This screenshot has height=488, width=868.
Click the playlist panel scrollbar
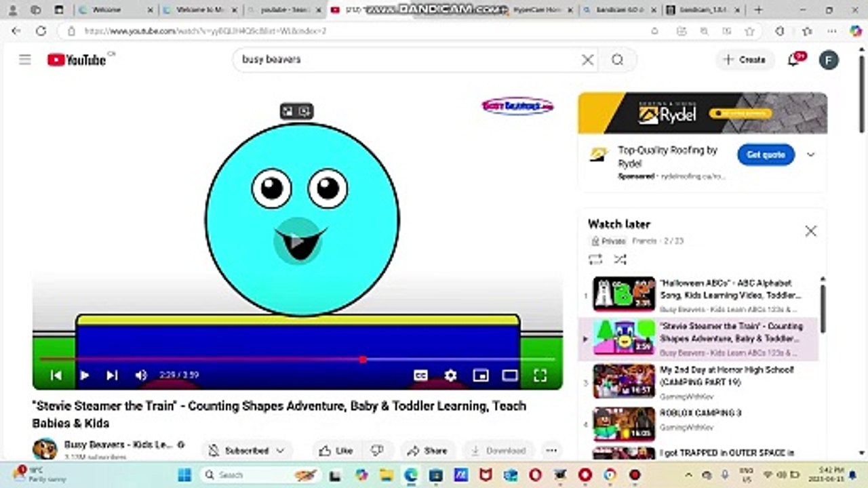click(x=823, y=308)
